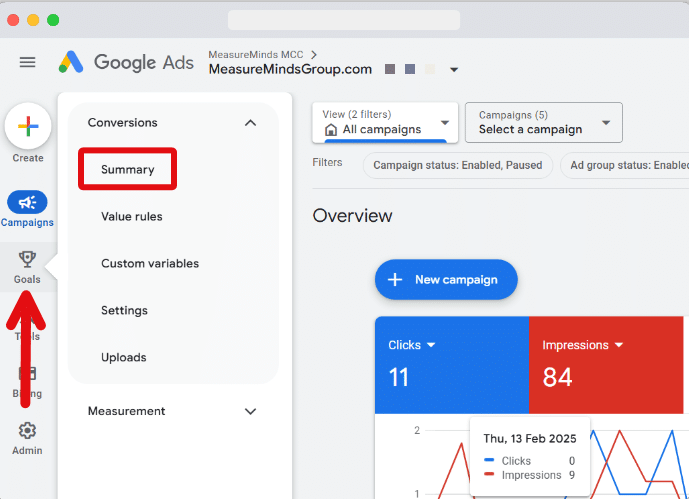
Task: Open the All campaigns view dropdown
Action: [x=385, y=123]
